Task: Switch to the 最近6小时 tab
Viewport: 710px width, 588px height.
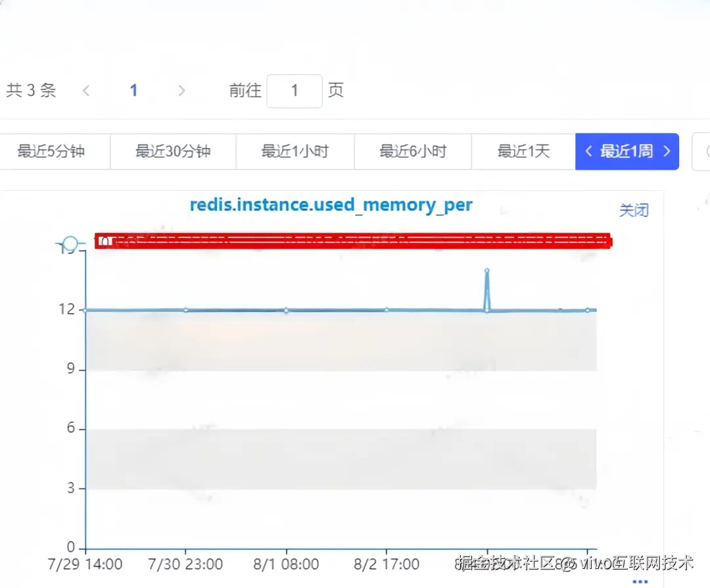Action: [412, 151]
